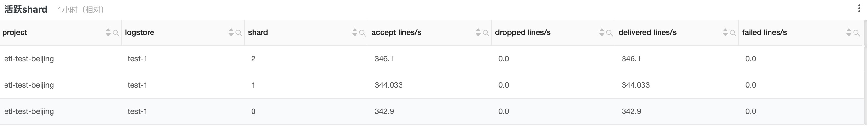Open the three-dot panel options menu

click(859, 9)
